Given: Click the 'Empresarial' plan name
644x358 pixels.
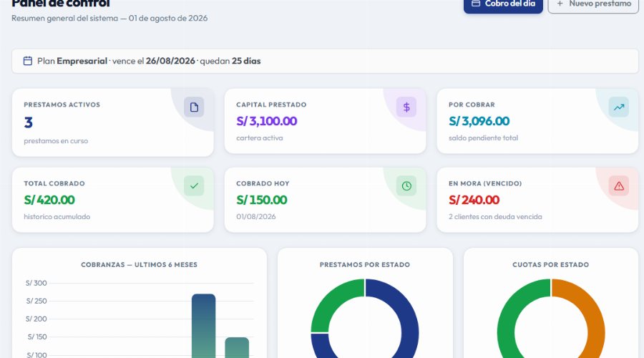Looking at the screenshot, I should 82,61.
